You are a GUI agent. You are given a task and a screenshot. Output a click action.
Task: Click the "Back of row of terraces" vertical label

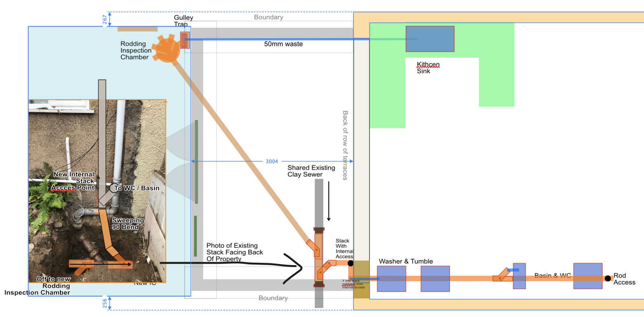tap(345, 145)
